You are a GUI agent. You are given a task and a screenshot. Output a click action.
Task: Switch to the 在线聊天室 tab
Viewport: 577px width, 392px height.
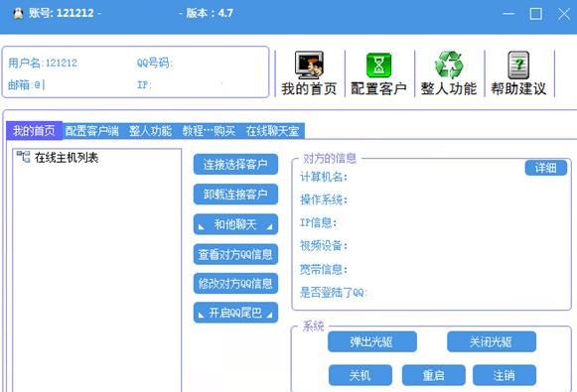coord(272,131)
